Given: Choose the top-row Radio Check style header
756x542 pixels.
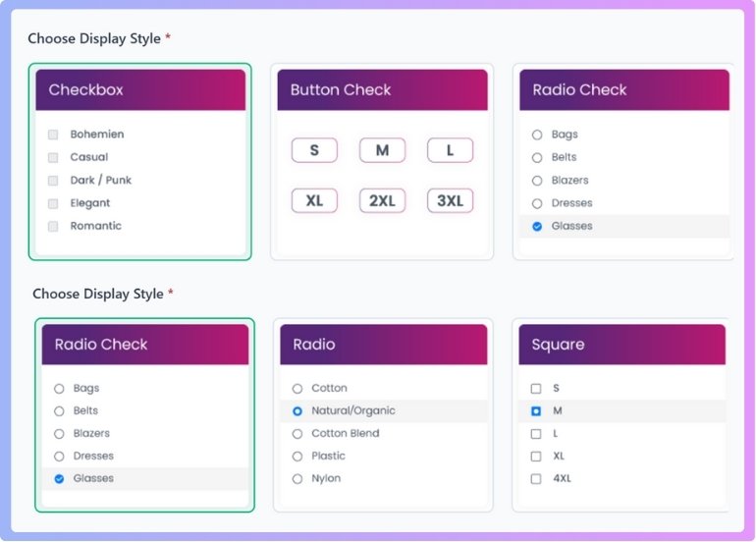Looking at the screenshot, I should click(x=624, y=89).
